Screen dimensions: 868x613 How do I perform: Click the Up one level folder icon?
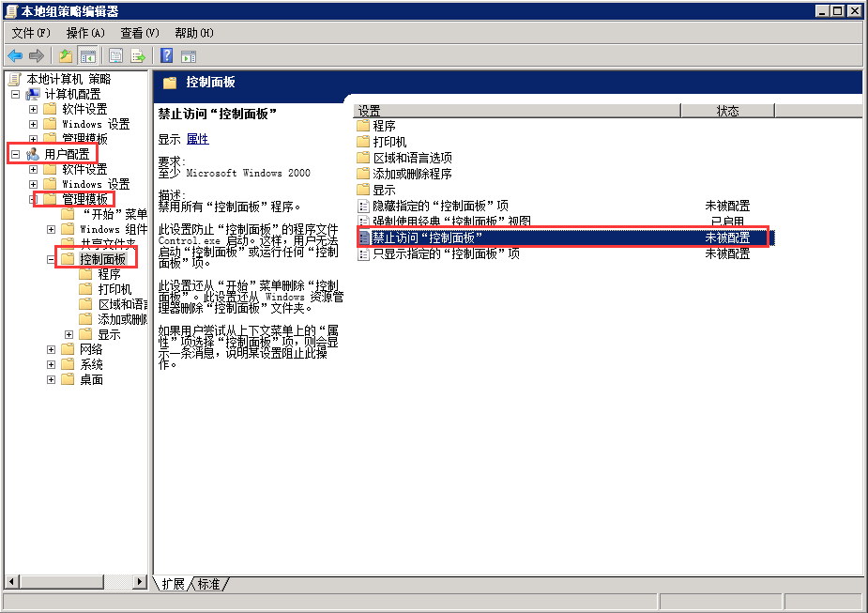[66, 56]
